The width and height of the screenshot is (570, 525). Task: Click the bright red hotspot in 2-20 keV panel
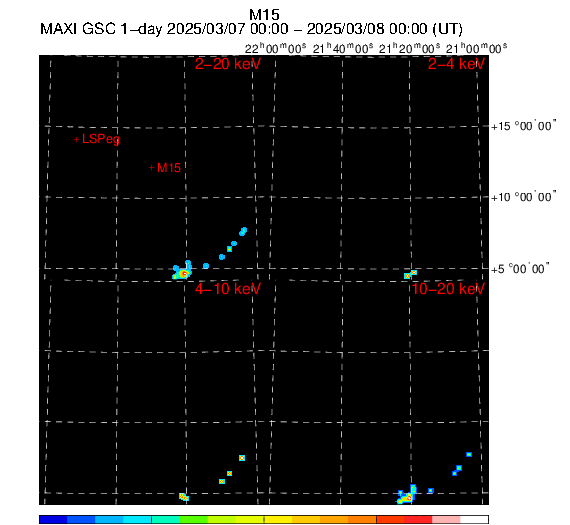(x=184, y=273)
